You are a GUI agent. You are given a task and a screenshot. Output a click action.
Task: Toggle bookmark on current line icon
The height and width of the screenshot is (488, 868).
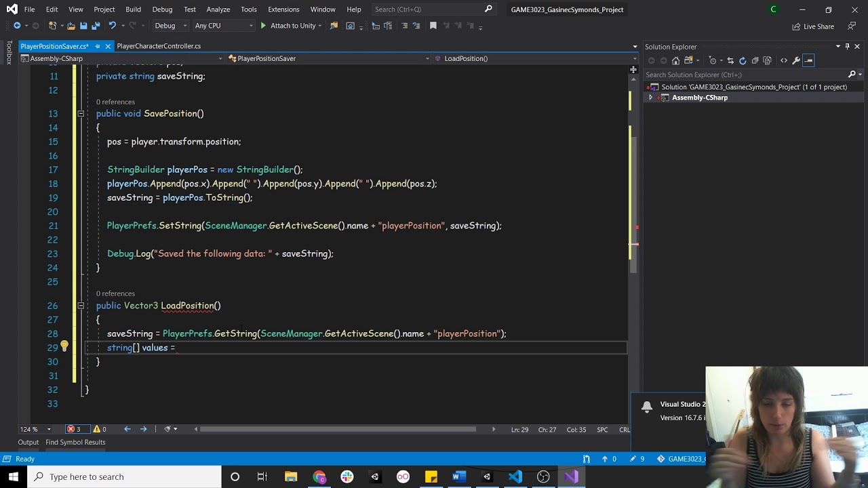433,26
